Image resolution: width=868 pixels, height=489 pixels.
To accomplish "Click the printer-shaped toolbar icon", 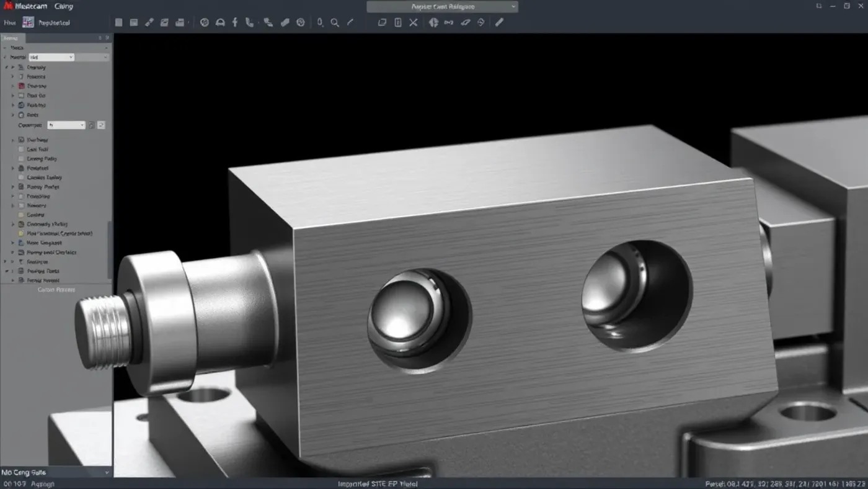I will (x=180, y=22).
